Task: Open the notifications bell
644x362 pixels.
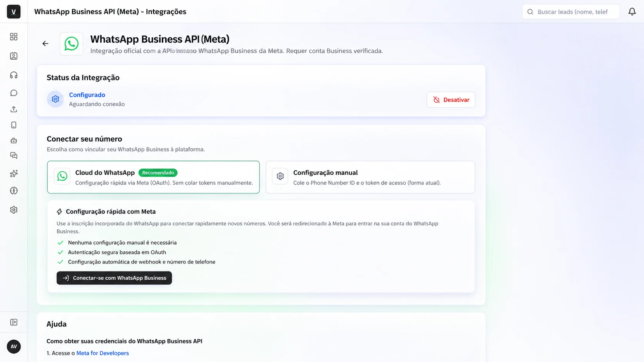Action: (x=632, y=12)
